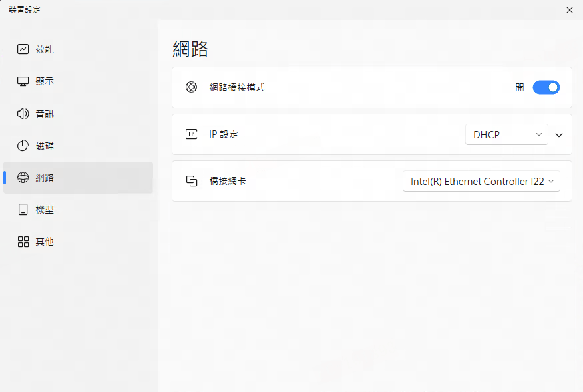Click the 網路 page heading
The height and width of the screenshot is (392, 583).
coord(190,49)
